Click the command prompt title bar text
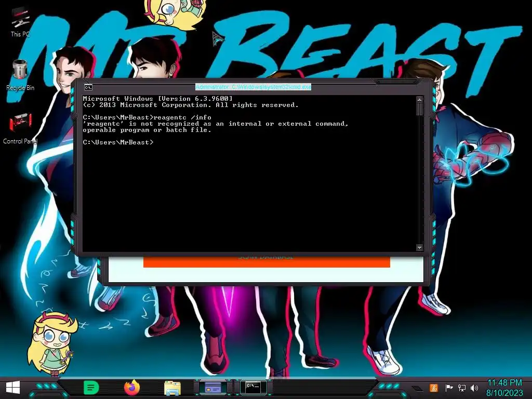532x399 pixels. tap(253, 87)
